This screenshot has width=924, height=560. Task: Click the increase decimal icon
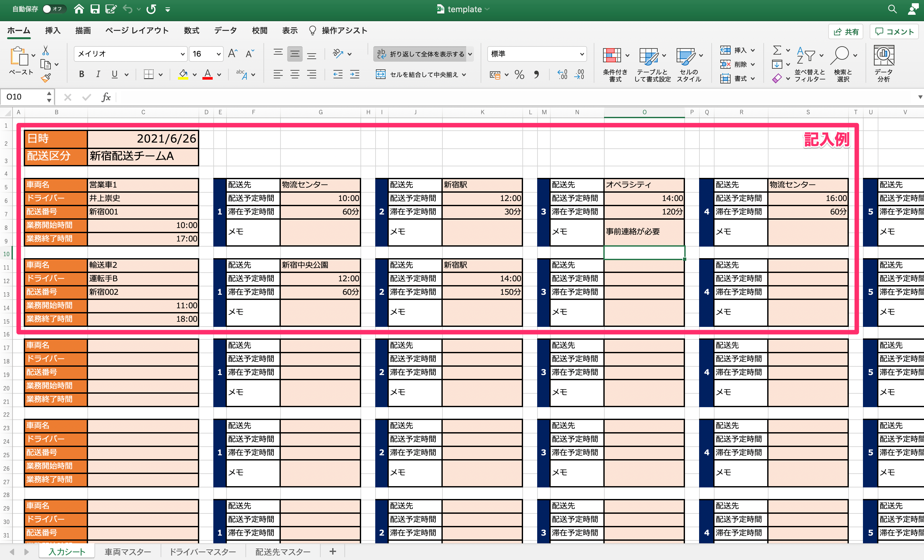click(x=562, y=74)
